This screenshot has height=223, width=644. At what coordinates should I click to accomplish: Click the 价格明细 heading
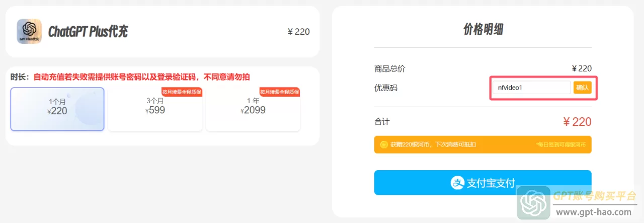(x=482, y=29)
